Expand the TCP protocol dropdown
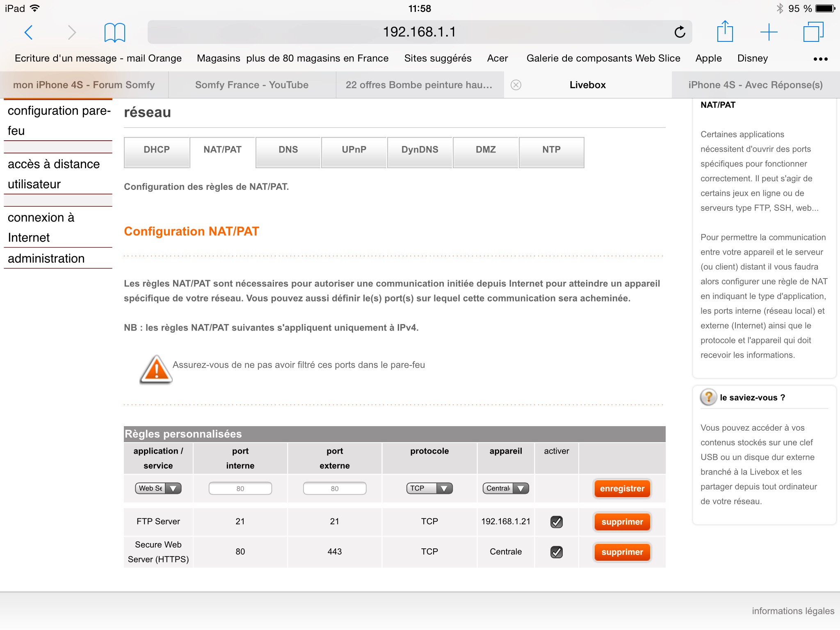The height and width of the screenshot is (630, 840). point(429,488)
